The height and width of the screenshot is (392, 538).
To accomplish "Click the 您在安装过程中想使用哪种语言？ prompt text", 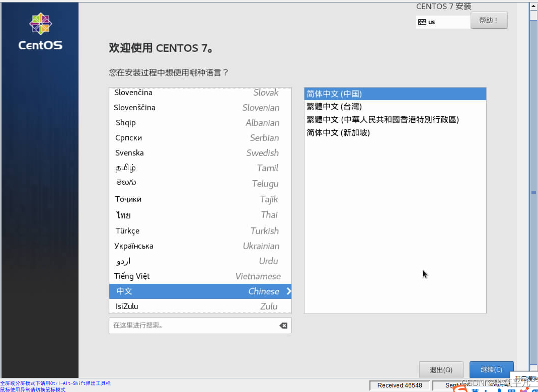I will [x=169, y=72].
